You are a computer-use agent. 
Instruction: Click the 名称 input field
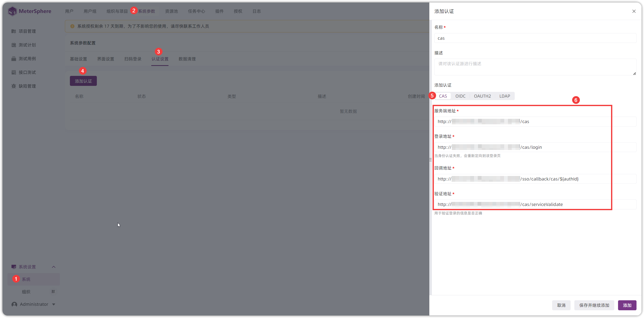[x=535, y=38]
